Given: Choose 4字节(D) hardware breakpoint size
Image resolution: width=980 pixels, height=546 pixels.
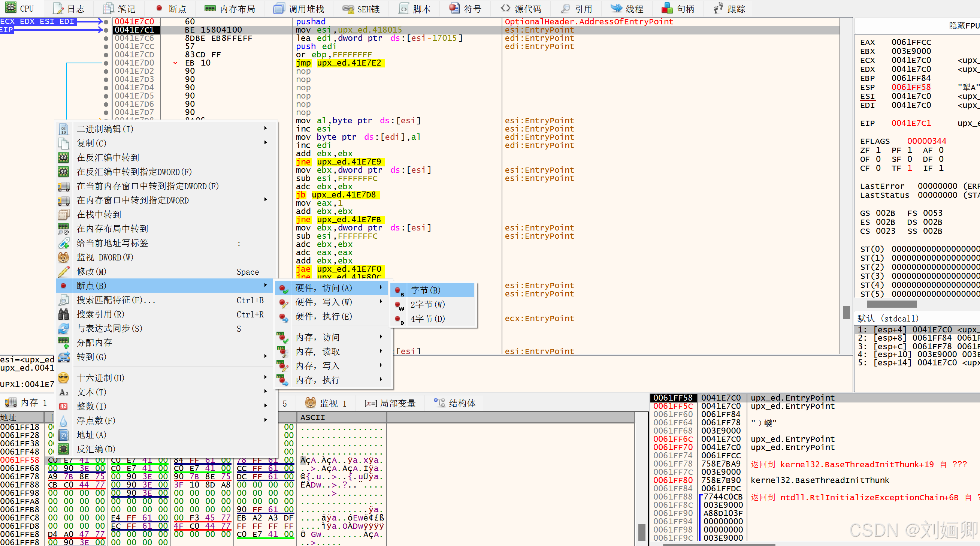Looking at the screenshot, I should click(x=427, y=319).
